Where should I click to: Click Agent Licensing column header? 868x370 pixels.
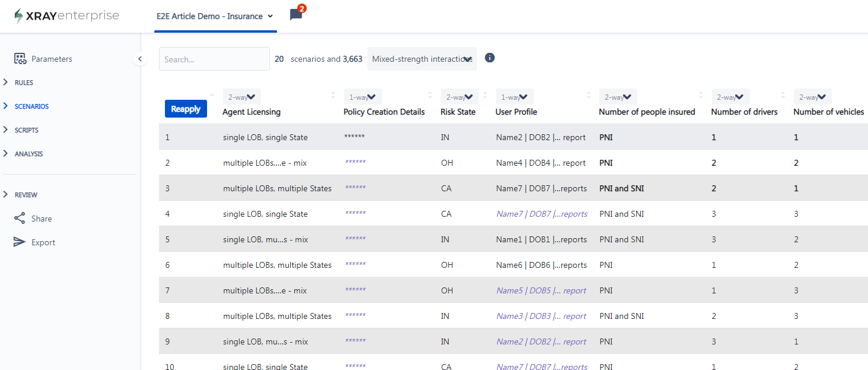252,112
